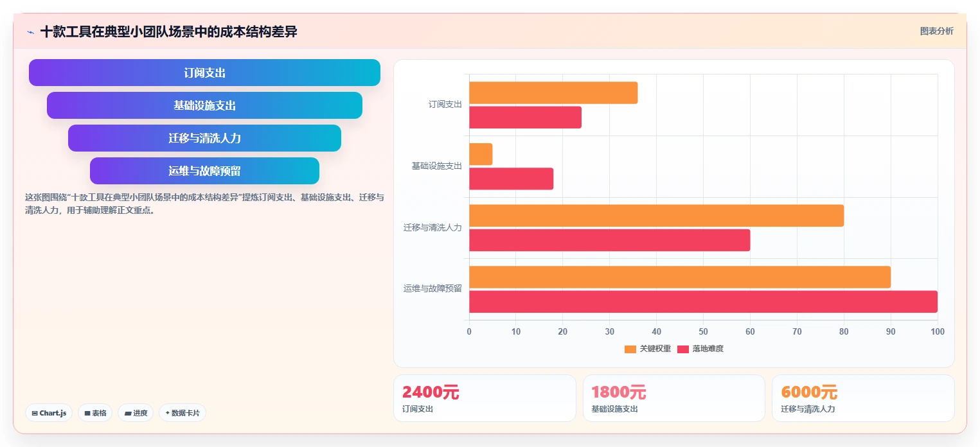The height and width of the screenshot is (447, 980).
Task: Click the red bar for 订阅支出
Action: 525,118
